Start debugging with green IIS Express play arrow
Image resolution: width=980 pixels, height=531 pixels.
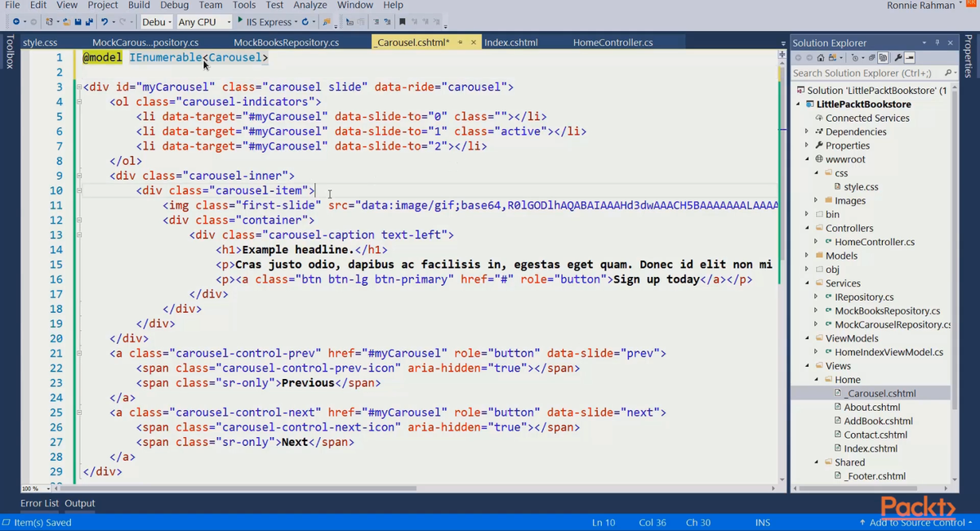pos(239,20)
